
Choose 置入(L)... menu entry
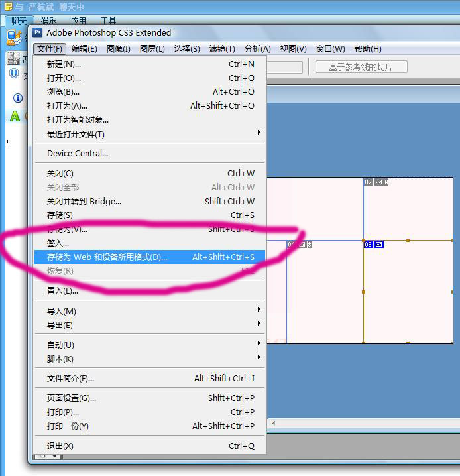[x=150, y=291]
